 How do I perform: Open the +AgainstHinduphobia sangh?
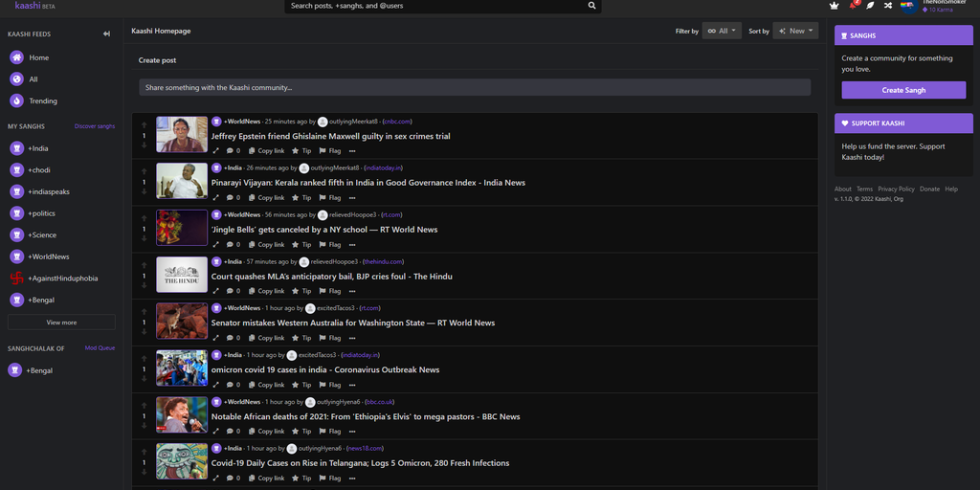[61, 278]
